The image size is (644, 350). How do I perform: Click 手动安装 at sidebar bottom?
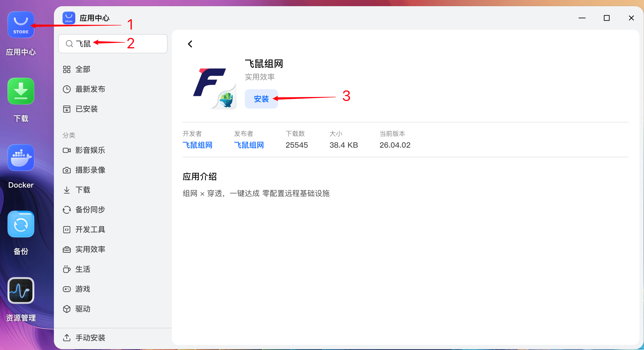pos(113,338)
